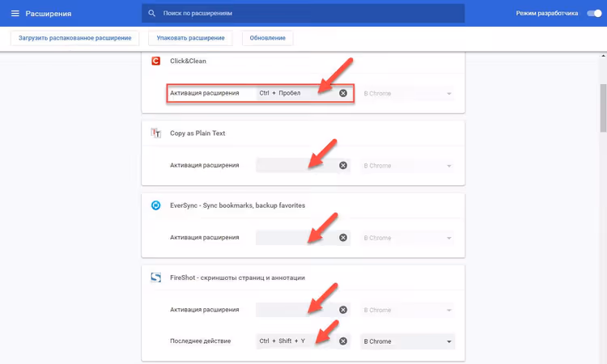Click the Copy as Plain Text icon
The width and height of the screenshot is (607, 364).
click(x=155, y=133)
